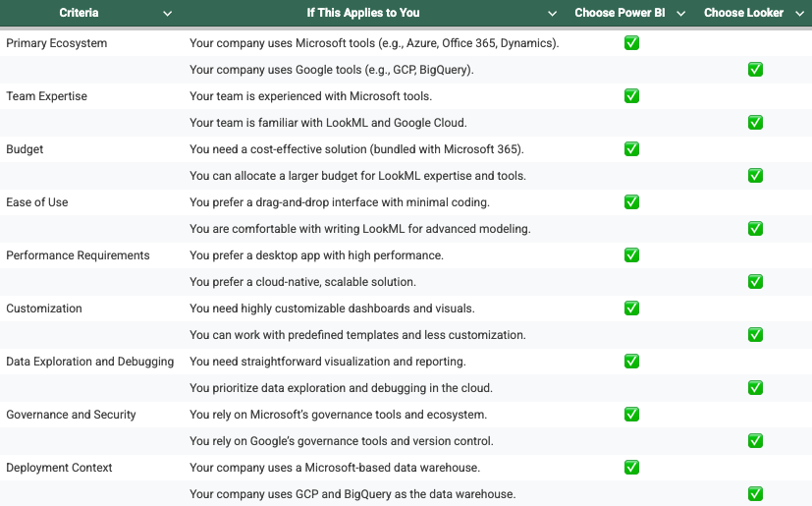Viewport: 812px width, 506px height.
Task: Select the Customization criteria cell
Action: (x=44, y=309)
